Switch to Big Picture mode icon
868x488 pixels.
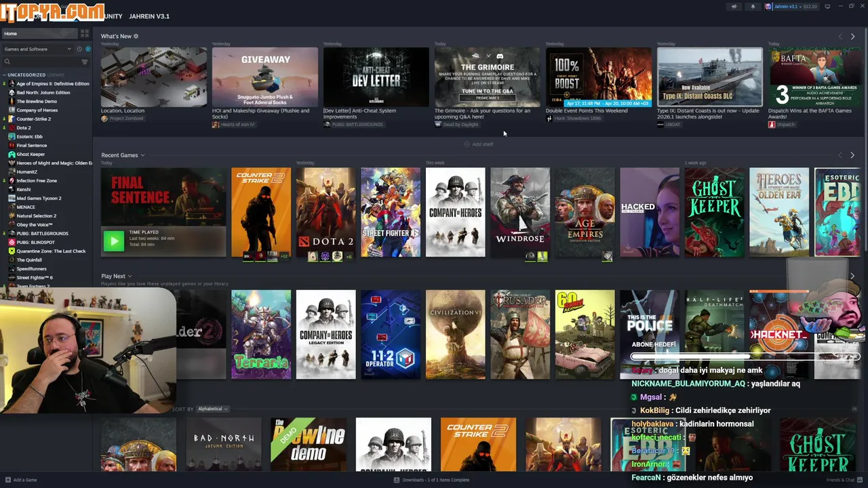coord(827,6)
